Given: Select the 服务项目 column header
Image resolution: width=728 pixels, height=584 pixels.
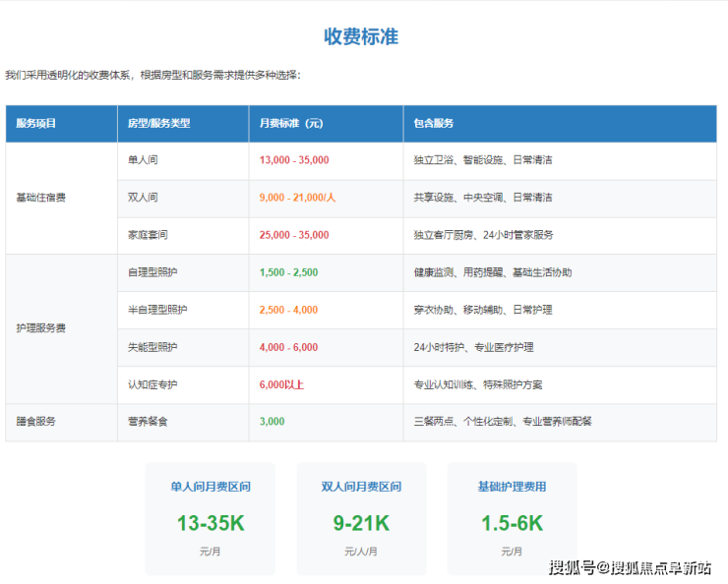Looking at the screenshot, I should click(36, 124).
